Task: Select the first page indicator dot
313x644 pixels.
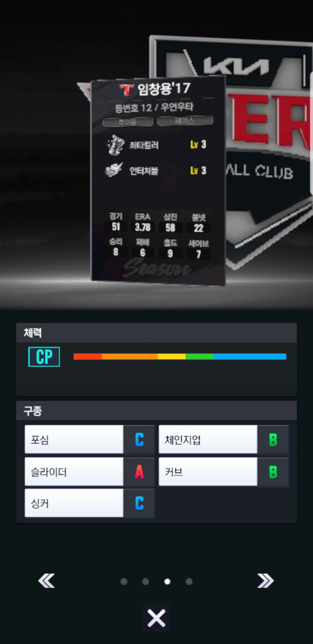Action: (124, 581)
